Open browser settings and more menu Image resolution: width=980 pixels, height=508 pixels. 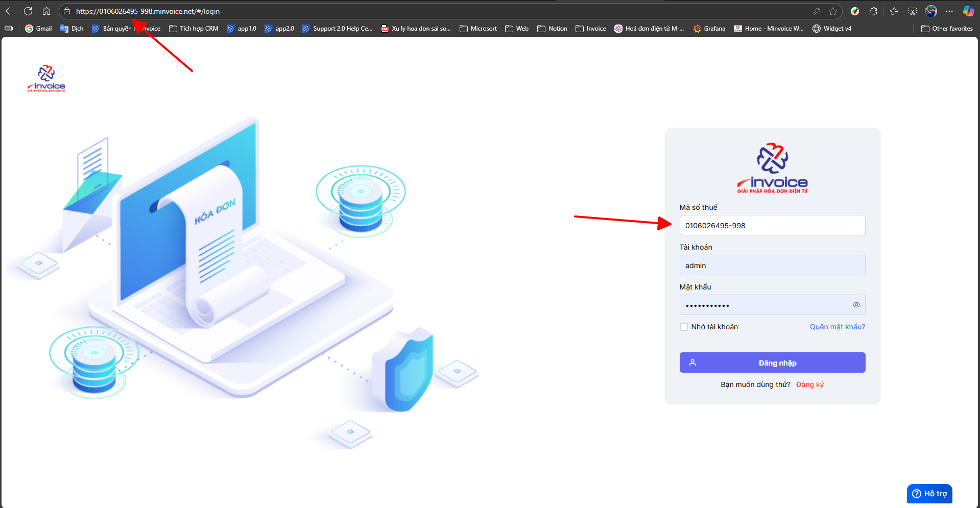pos(949,11)
